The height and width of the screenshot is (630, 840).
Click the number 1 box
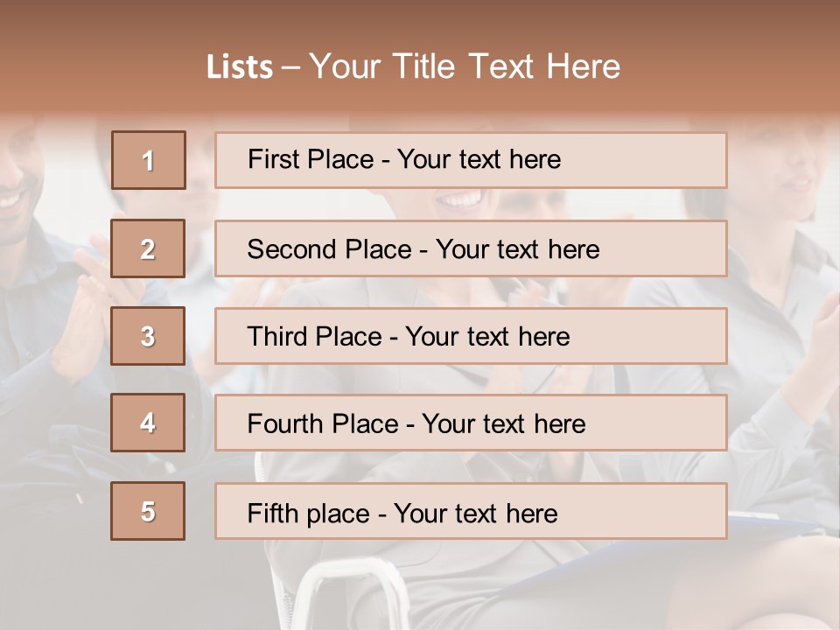coord(148,160)
